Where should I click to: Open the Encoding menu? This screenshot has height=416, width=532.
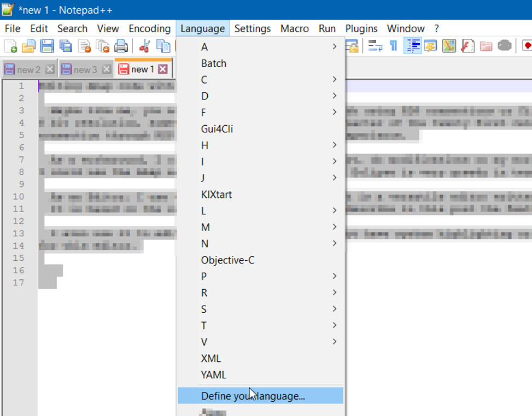150,28
